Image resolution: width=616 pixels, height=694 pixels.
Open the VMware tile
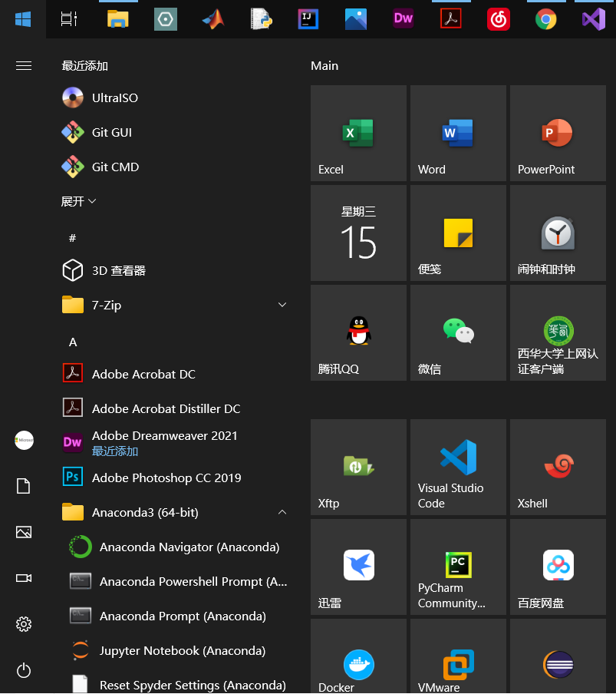458,656
